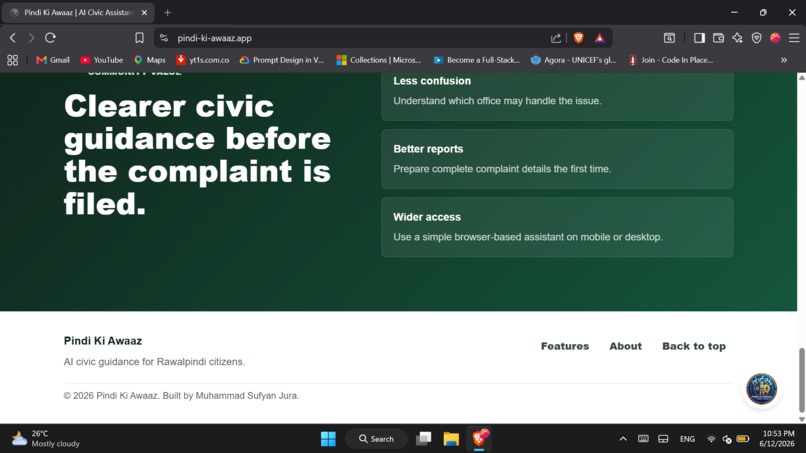The image size is (806, 453).
Task: Open the Windows Start menu
Action: tap(328, 439)
